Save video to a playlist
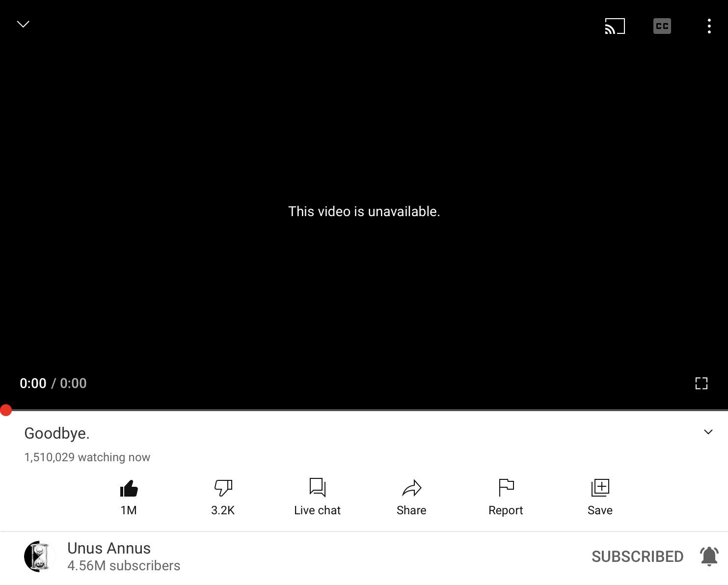 tap(600, 488)
